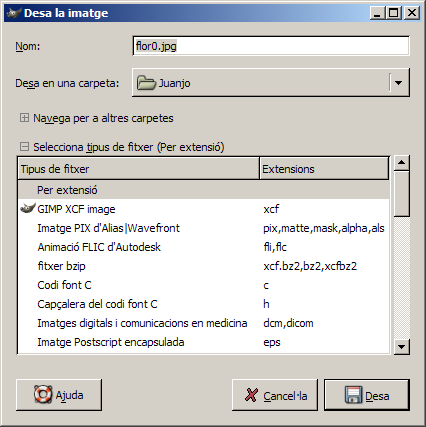Maximize the Desa la imatge window
The width and height of the screenshot is (426, 427).
(x=394, y=13)
